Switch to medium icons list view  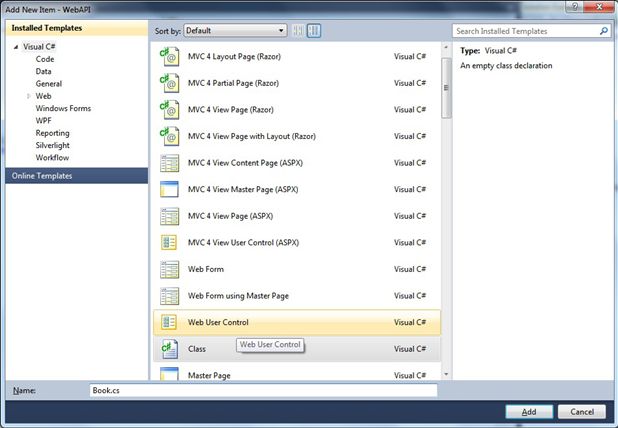pos(314,31)
